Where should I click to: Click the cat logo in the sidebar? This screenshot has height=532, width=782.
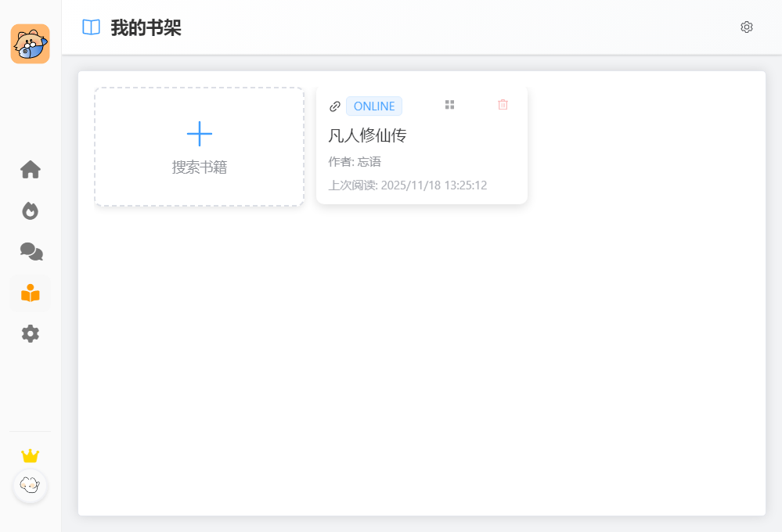tap(30, 44)
